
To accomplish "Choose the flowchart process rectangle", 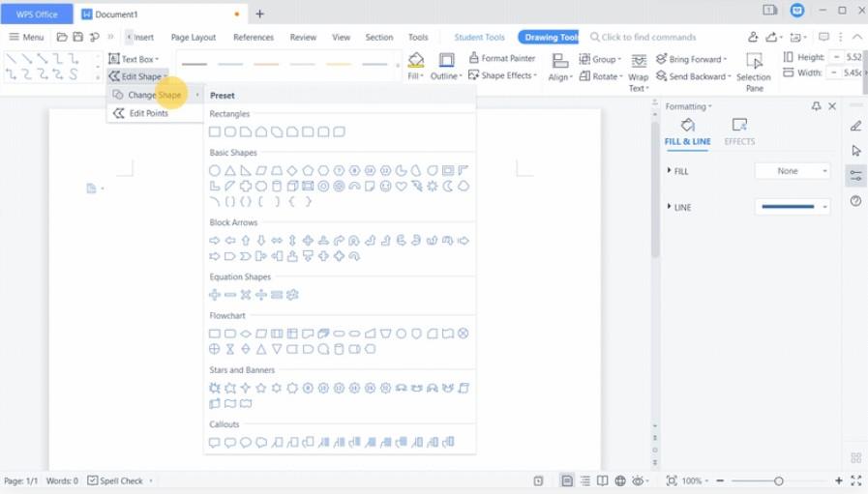I will click(x=215, y=334).
